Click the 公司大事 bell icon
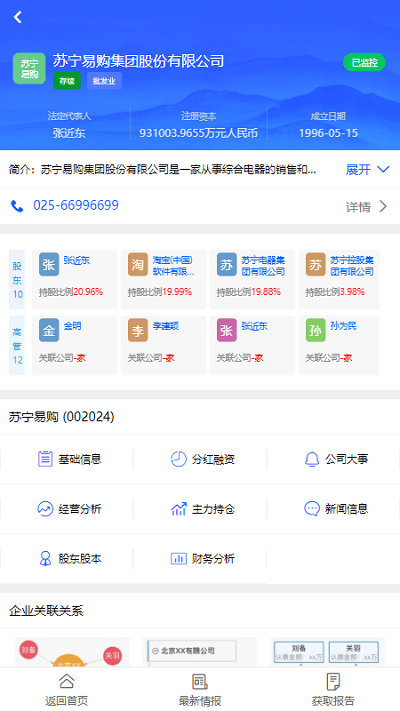 click(x=312, y=459)
